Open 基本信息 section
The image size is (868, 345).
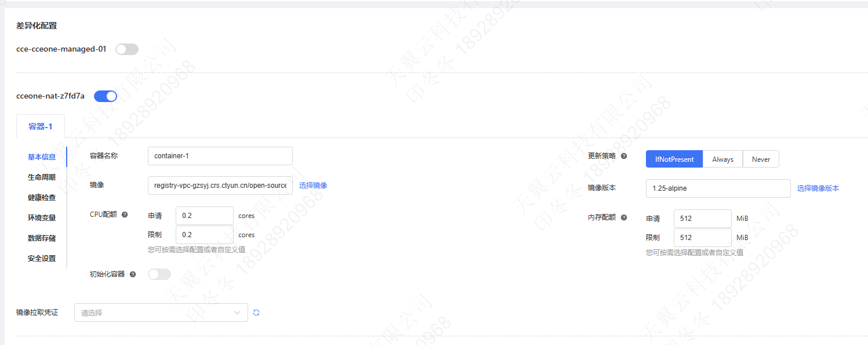(42, 157)
